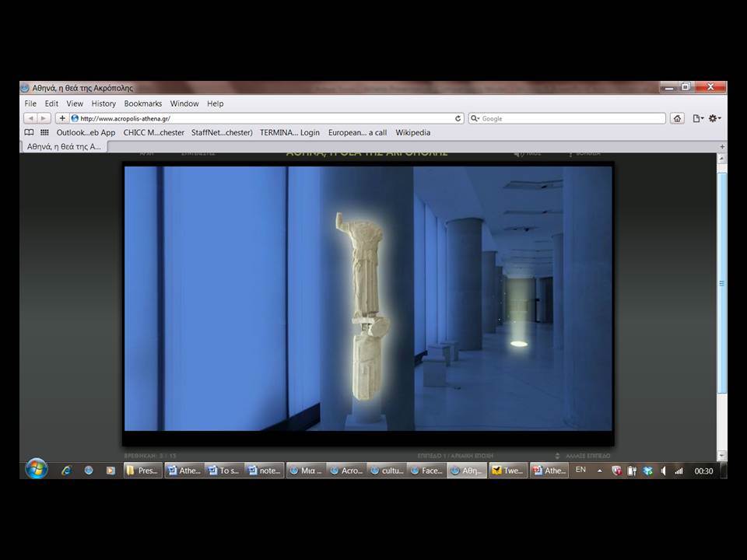The image size is (747, 560).
Task: Open the 00:30 taskbar clock
Action: (x=703, y=471)
